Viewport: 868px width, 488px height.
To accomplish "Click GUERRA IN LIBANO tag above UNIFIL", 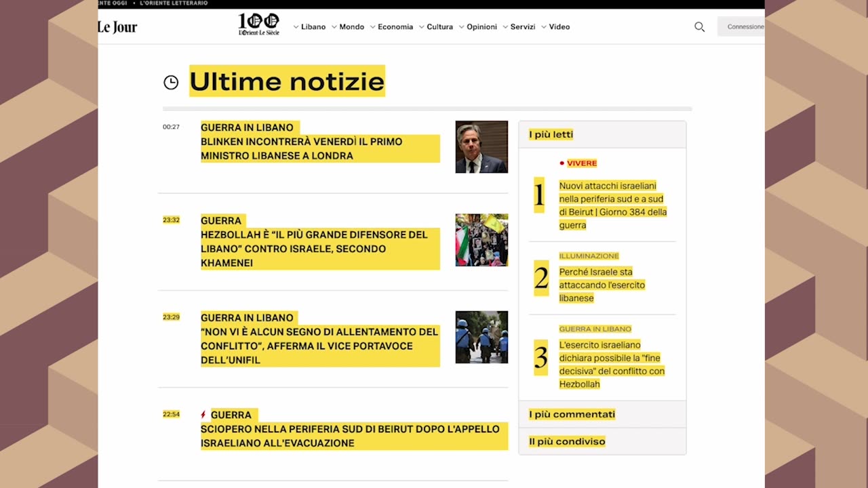I will (248, 318).
